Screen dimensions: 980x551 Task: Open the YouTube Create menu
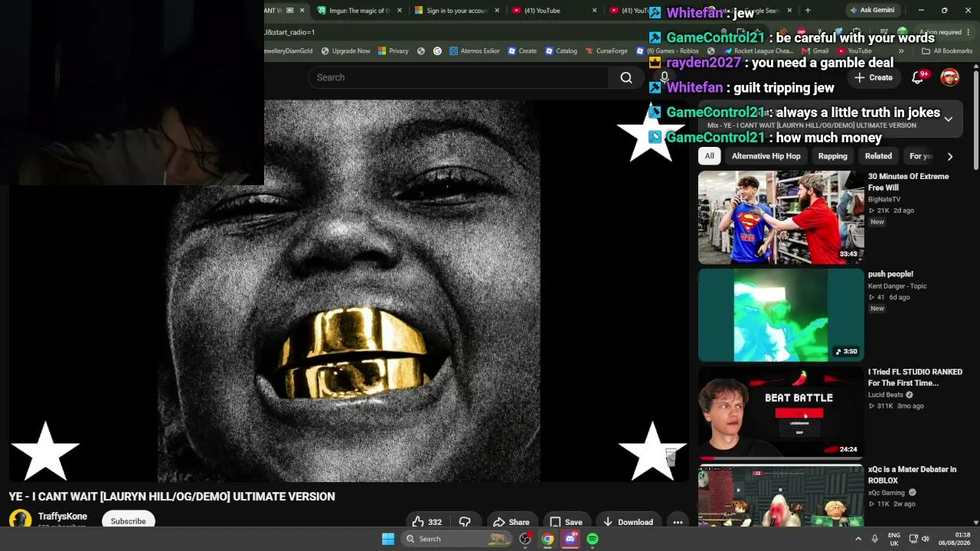pos(874,77)
